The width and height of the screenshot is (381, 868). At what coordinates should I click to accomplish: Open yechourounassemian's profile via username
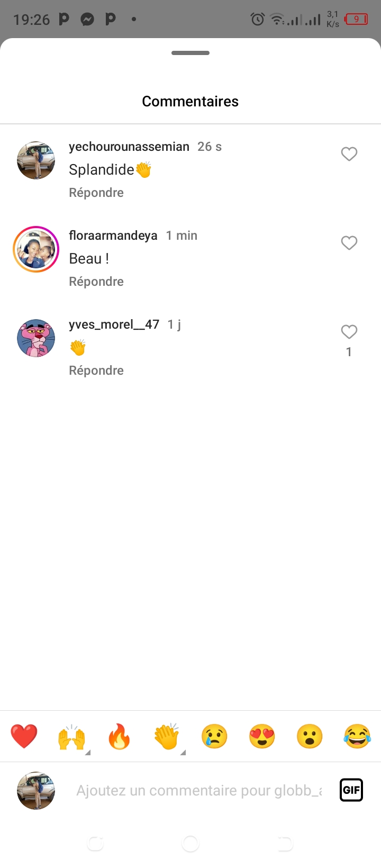pyautogui.click(x=129, y=147)
